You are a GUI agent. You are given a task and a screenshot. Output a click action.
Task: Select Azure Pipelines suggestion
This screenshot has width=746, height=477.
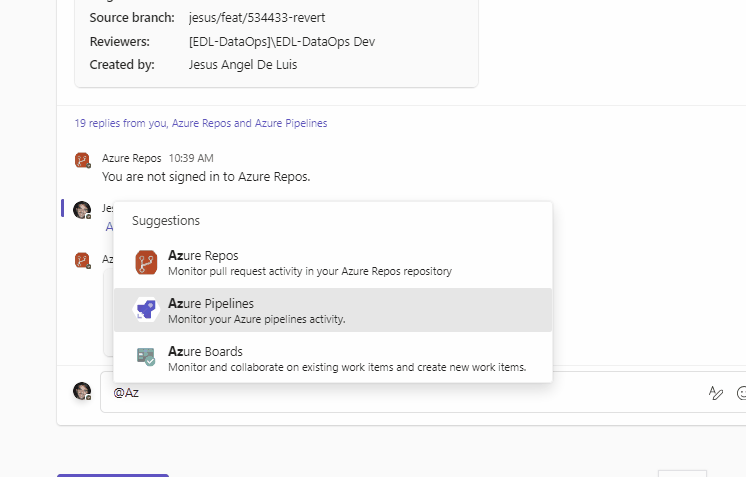point(333,310)
